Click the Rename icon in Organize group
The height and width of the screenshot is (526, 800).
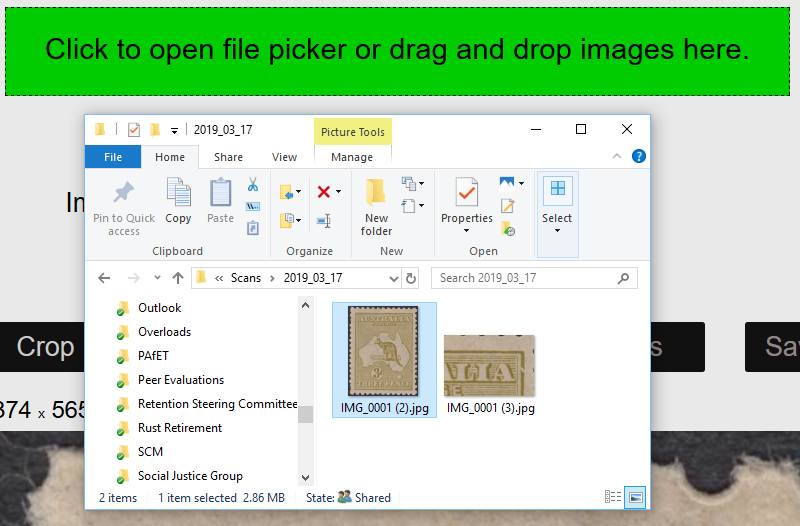323,220
